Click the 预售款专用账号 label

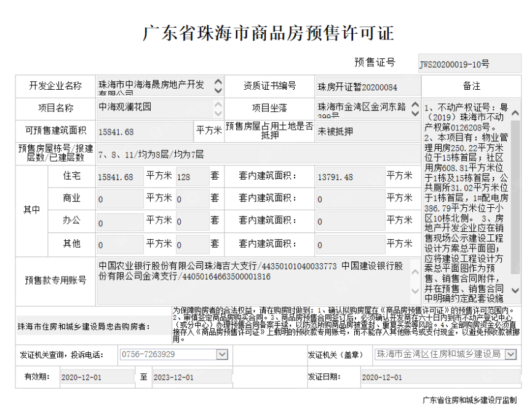(55, 280)
